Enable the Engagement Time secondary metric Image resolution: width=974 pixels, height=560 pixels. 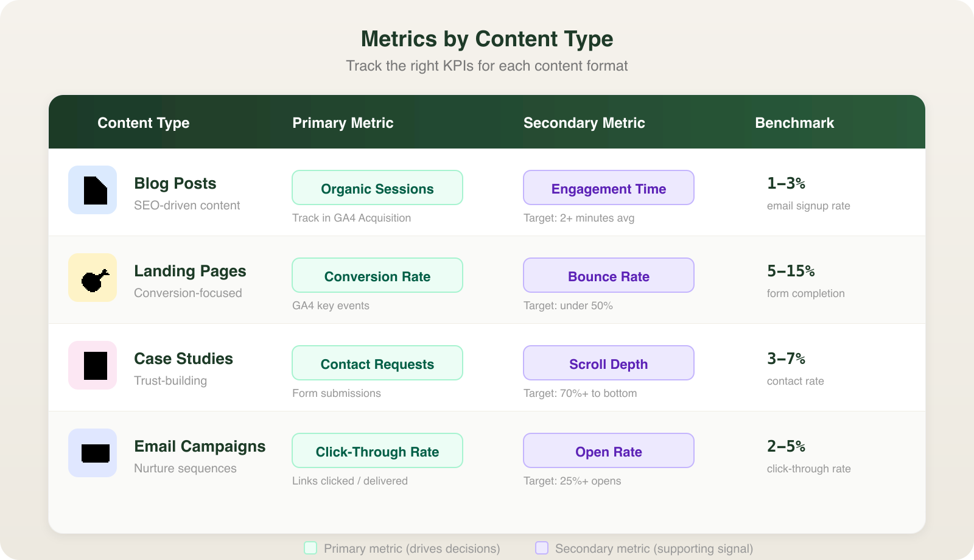[608, 187]
